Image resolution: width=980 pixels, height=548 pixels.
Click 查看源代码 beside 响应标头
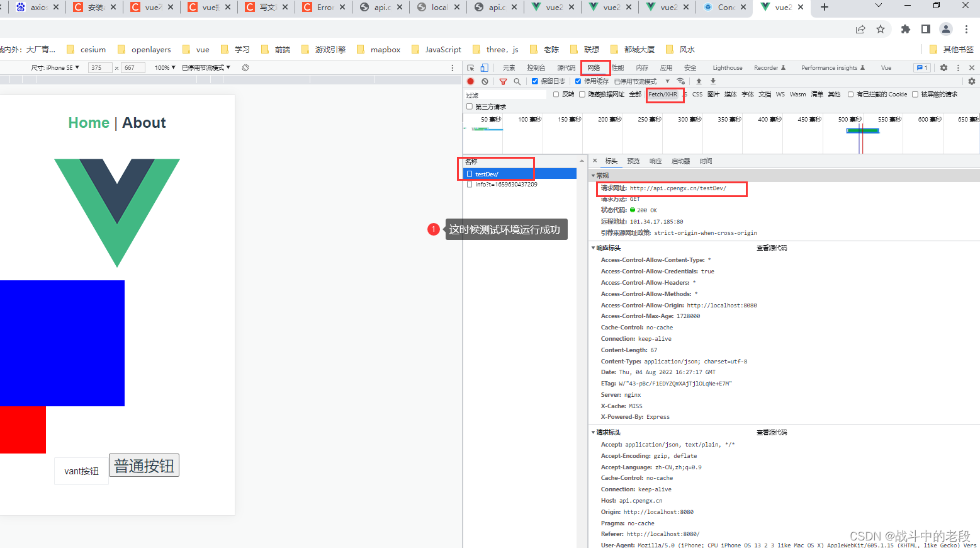coord(772,248)
